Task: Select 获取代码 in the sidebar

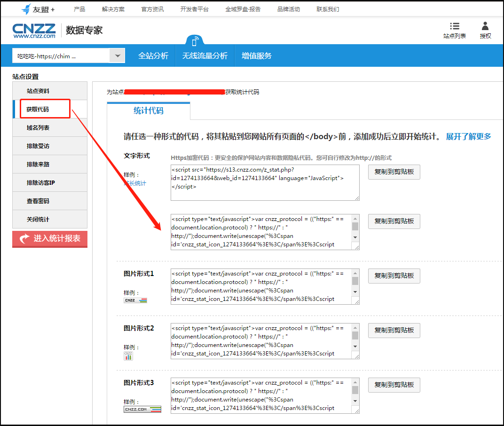Action: coord(50,109)
